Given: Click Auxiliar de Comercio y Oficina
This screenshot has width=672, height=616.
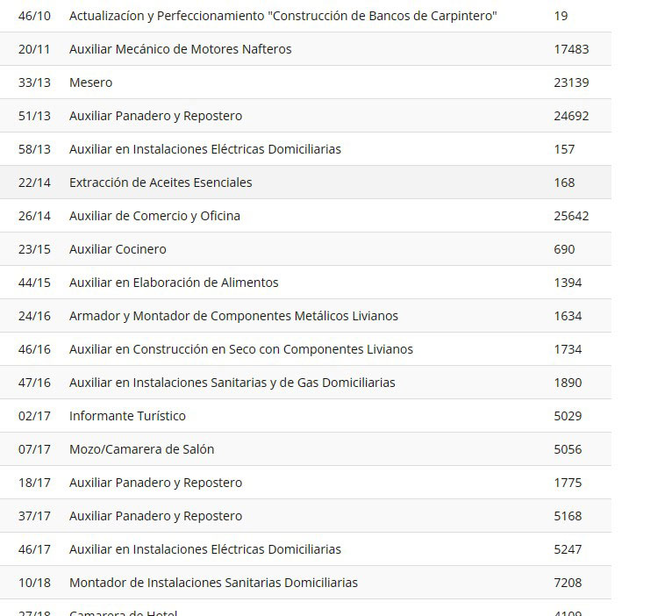Looking at the screenshot, I should tap(154, 216).
